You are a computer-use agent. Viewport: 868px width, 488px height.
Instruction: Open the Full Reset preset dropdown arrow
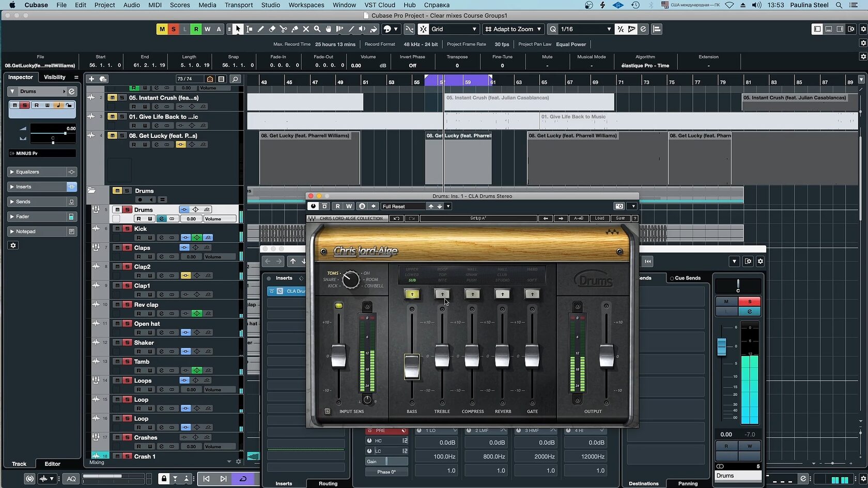pyautogui.click(x=448, y=207)
